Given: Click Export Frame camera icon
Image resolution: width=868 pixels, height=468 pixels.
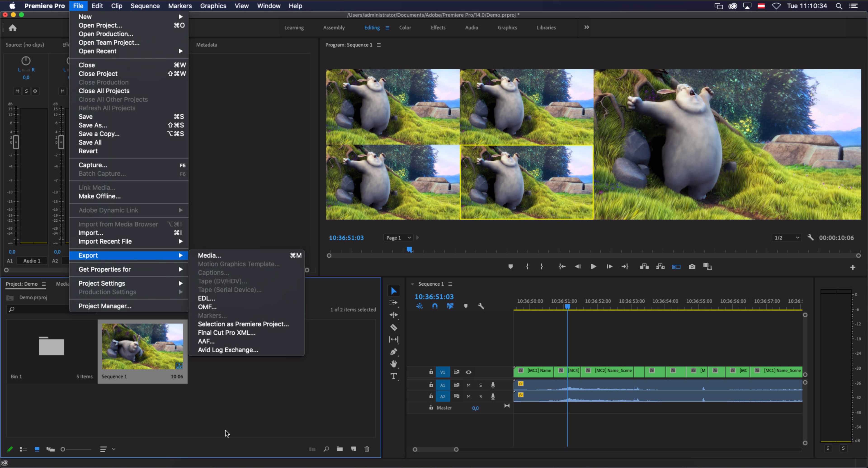Looking at the screenshot, I should (x=692, y=266).
